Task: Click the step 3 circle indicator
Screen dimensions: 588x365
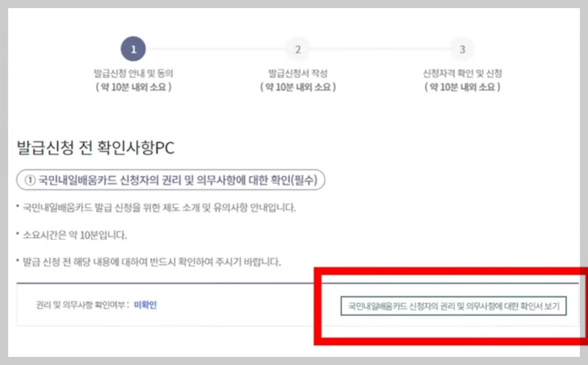Action: [462, 49]
